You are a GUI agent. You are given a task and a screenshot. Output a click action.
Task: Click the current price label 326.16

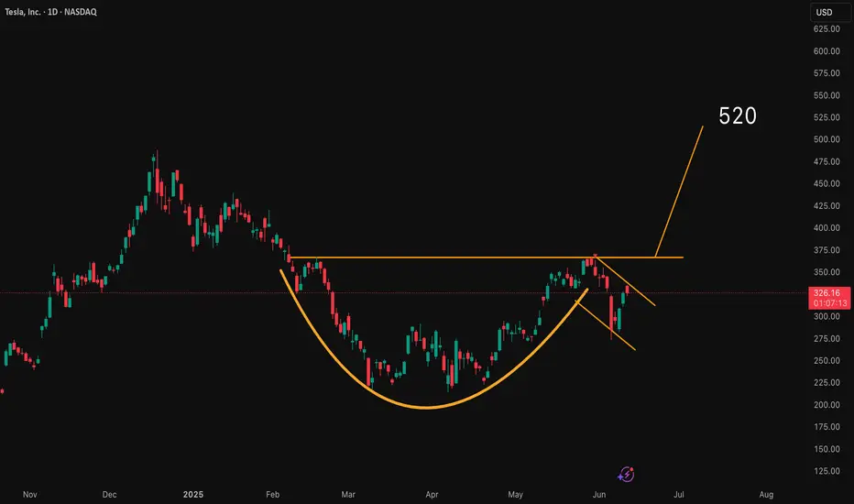829,298
